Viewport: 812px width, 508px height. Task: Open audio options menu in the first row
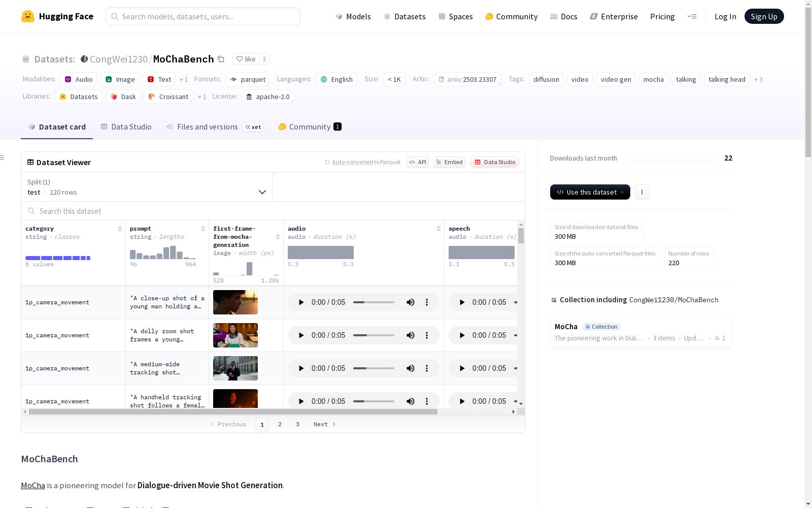tap(427, 302)
